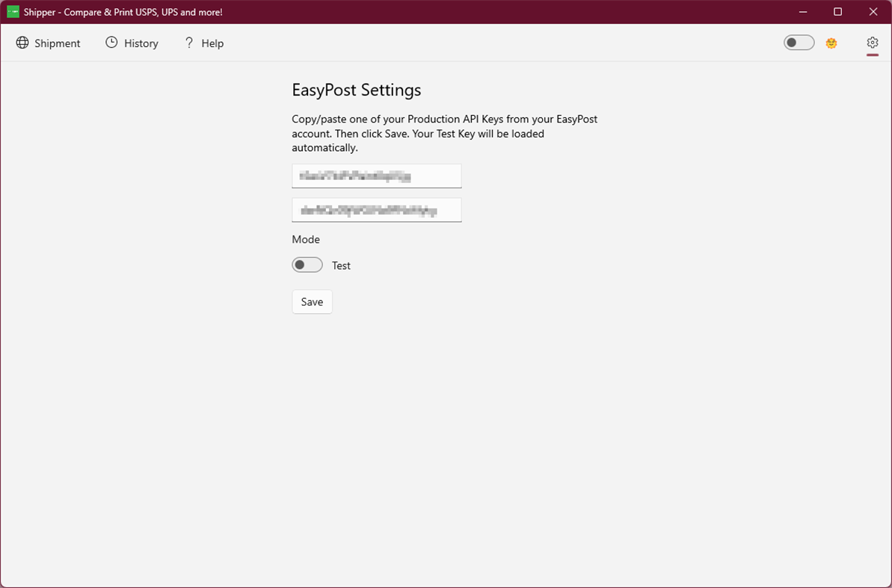The height and width of the screenshot is (588, 892).
Task: Click the Production API Key input field
Action: (376, 176)
